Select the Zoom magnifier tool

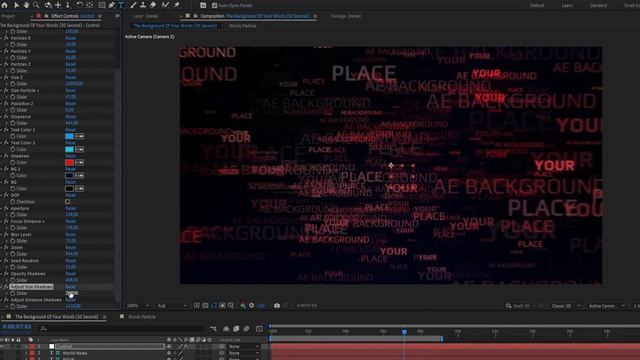click(x=36, y=5)
